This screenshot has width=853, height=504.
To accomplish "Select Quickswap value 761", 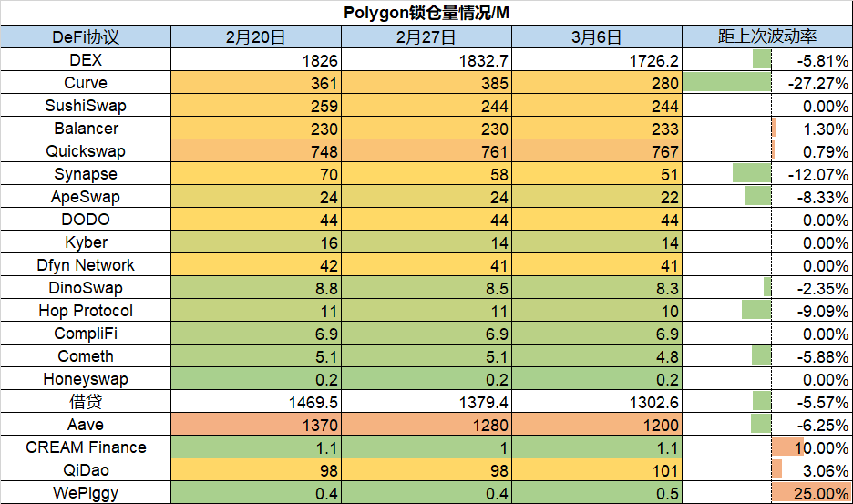I will coord(426,150).
